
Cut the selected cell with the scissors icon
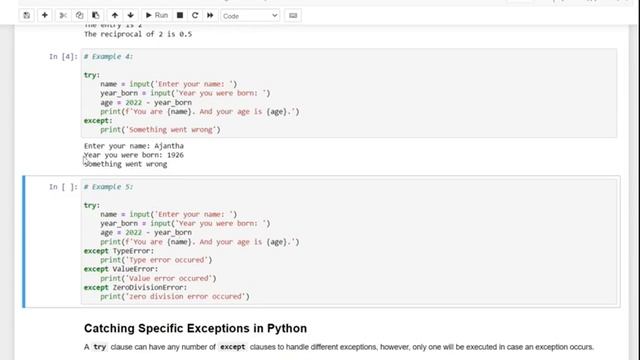pyautogui.click(x=63, y=16)
